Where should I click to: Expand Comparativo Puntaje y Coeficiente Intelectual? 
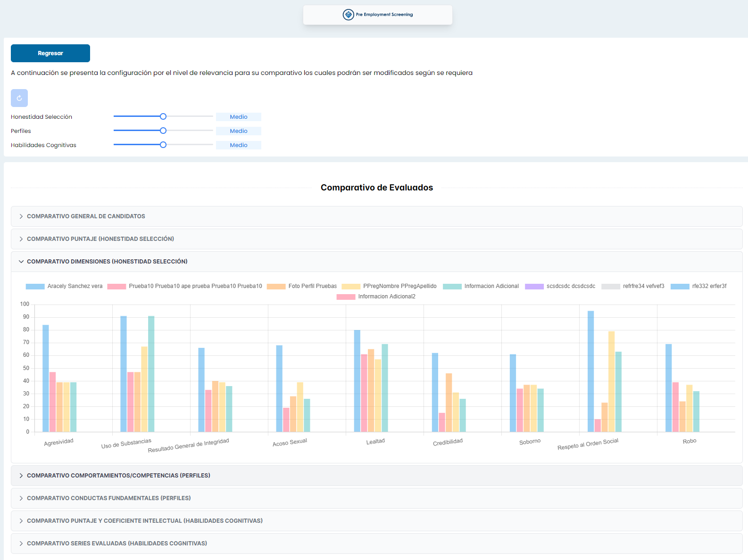tap(144, 521)
